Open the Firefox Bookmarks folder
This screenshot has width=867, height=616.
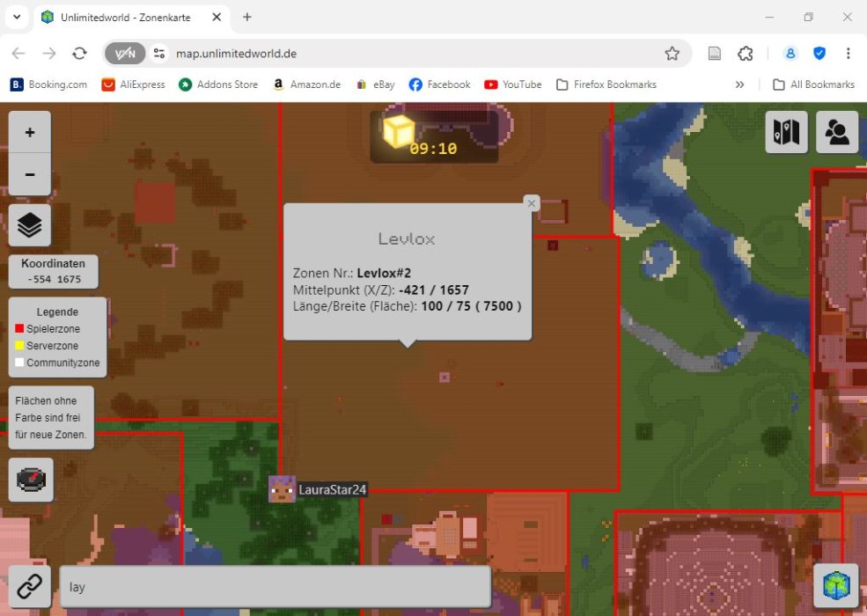coord(606,84)
